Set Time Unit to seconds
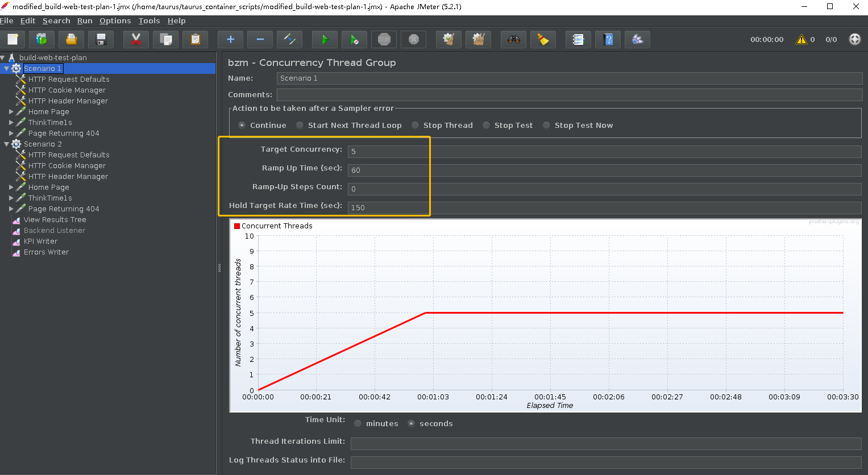868x475 pixels. coord(412,423)
